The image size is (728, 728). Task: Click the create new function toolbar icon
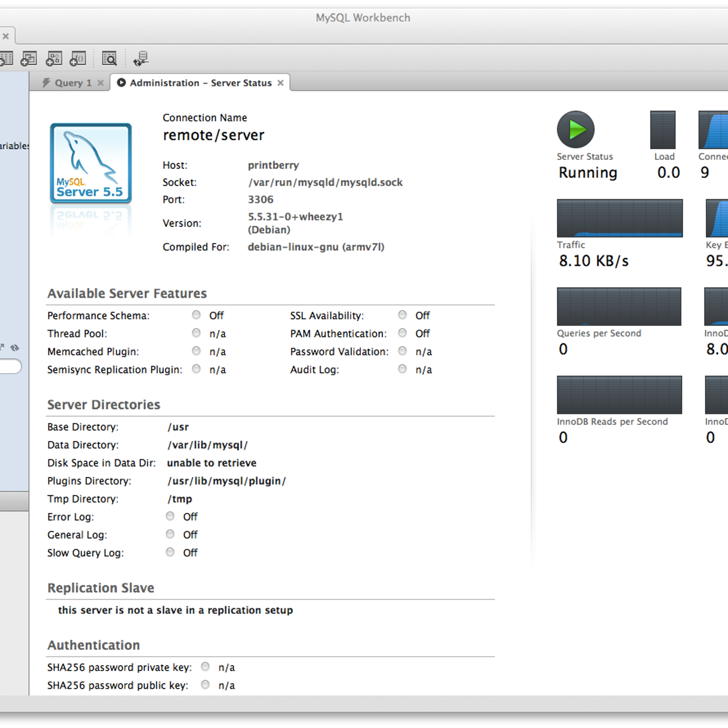click(x=78, y=59)
